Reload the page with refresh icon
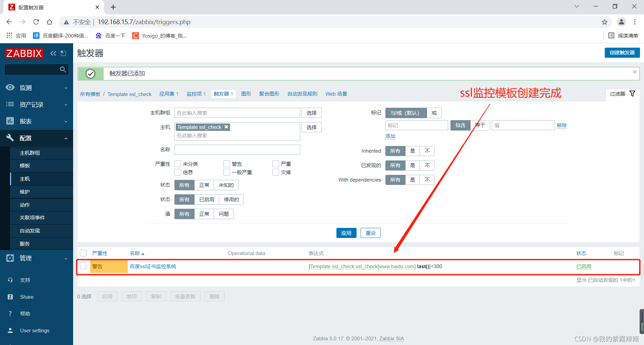The width and height of the screenshot is (644, 345). [36, 22]
